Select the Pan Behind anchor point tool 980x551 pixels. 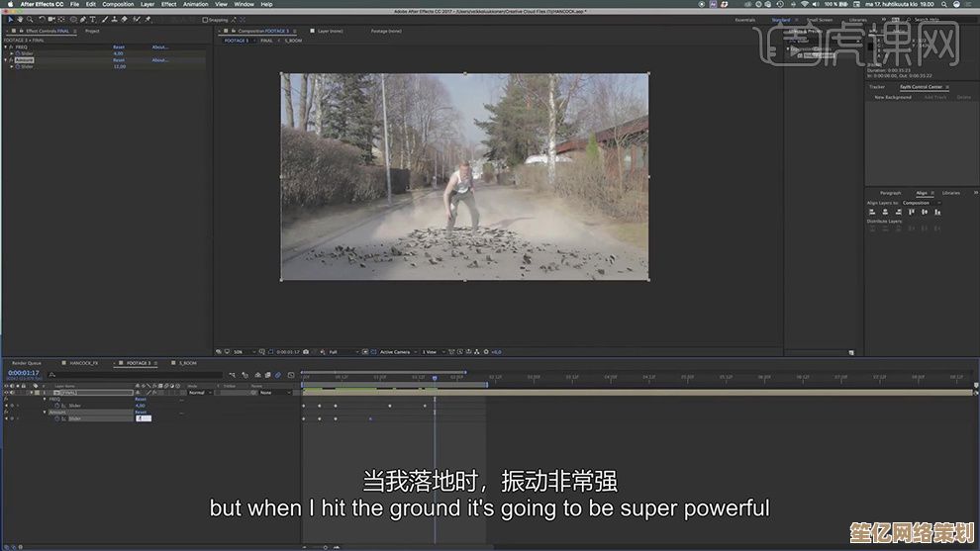point(61,20)
